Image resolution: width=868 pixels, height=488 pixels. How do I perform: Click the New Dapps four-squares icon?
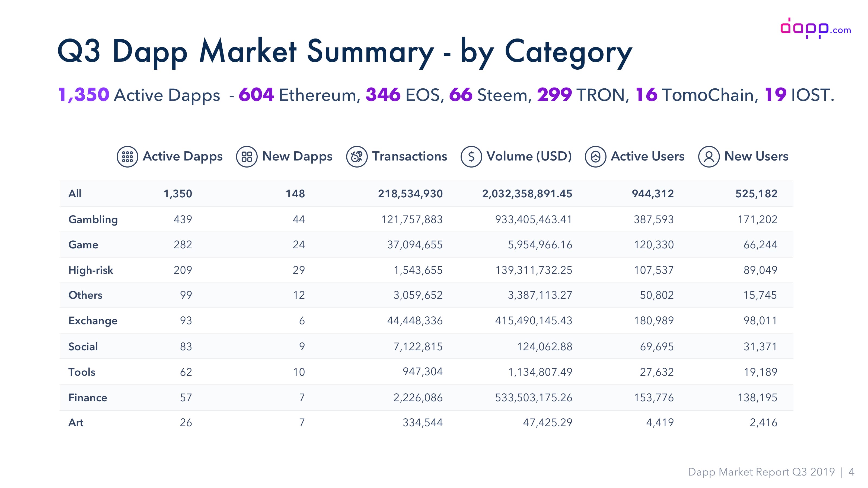coord(247,157)
